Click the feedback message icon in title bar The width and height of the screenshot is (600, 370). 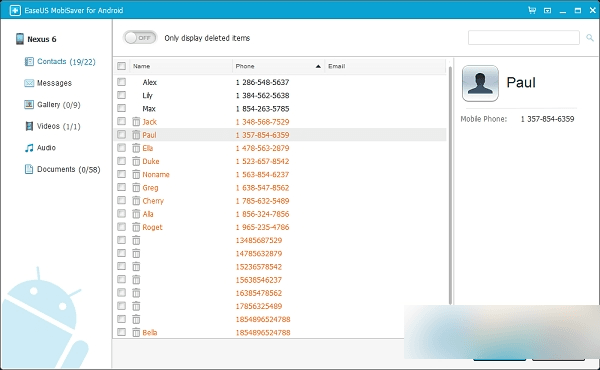(548, 11)
